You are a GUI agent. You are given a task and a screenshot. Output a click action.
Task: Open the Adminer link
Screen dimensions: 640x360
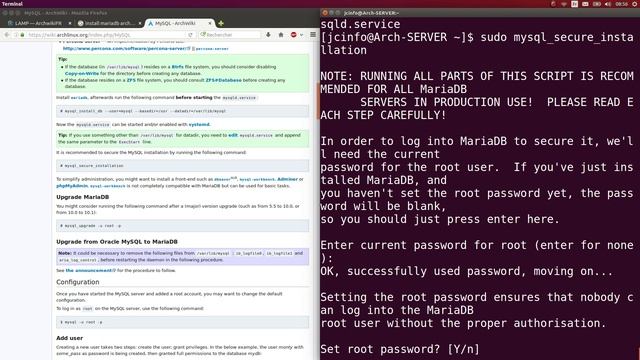pos(287,179)
